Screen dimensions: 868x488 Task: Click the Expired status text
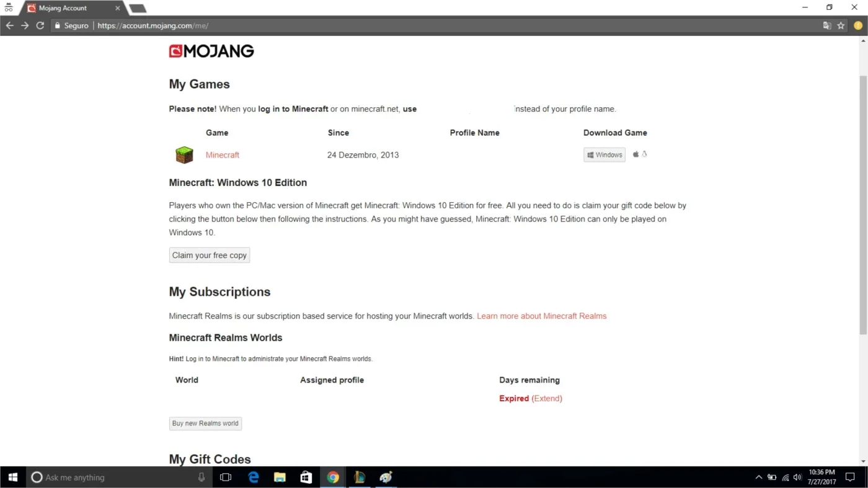click(x=514, y=399)
